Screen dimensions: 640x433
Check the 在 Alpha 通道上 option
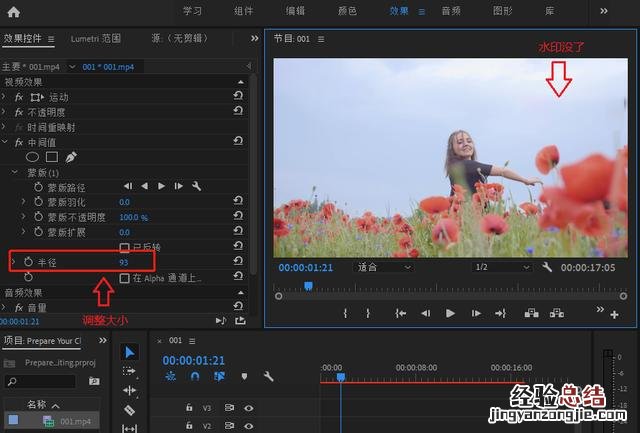click(124, 278)
